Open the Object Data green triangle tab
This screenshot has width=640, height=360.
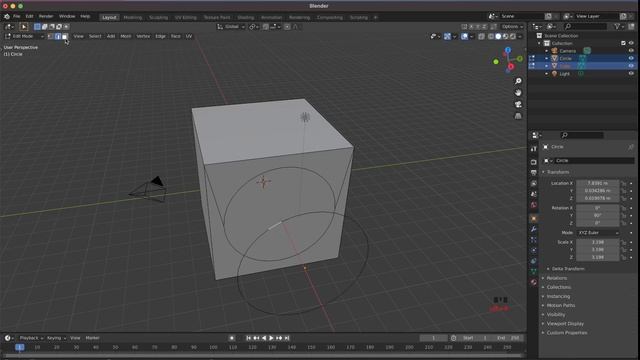(x=533, y=271)
